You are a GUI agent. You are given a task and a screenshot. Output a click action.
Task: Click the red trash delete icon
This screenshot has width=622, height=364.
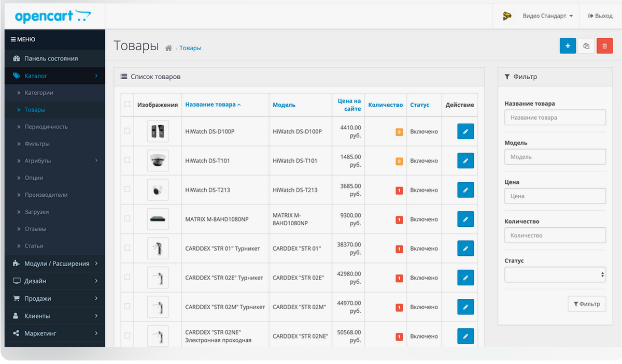[x=604, y=46]
